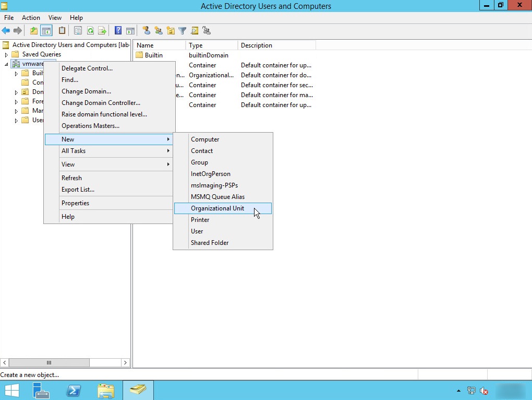Screen dimensions: 532x400
Task: Open the Action menu
Action: [31, 17]
